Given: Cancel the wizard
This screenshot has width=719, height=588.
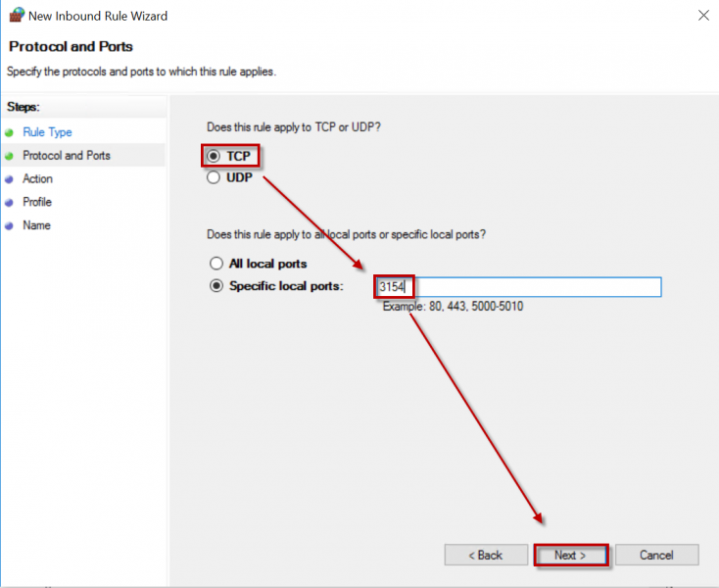Looking at the screenshot, I should [656, 555].
